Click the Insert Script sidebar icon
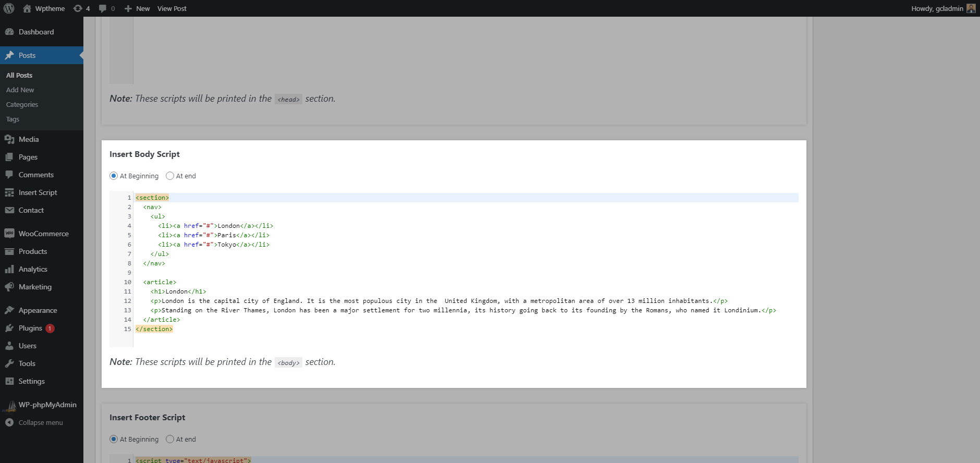 pos(9,192)
